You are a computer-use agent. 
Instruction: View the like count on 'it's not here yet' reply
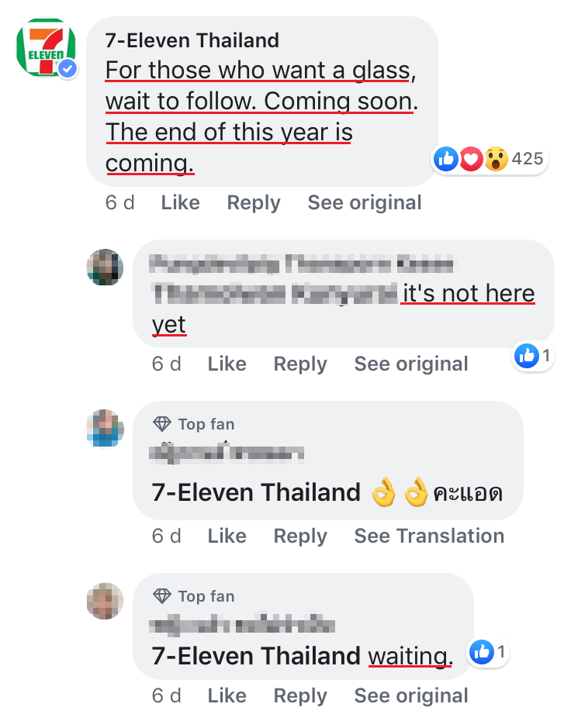pos(532,356)
